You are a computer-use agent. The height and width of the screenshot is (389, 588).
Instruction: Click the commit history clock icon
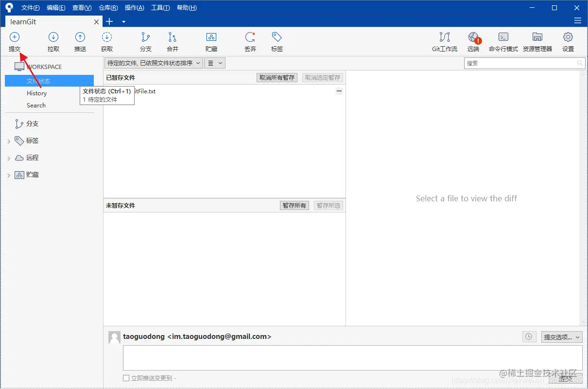[529, 336]
